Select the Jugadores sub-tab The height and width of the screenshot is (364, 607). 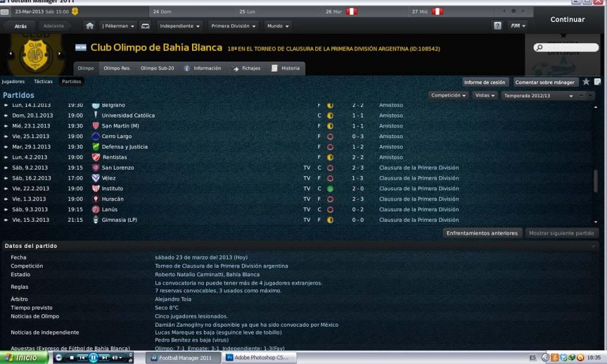pos(13,81)
